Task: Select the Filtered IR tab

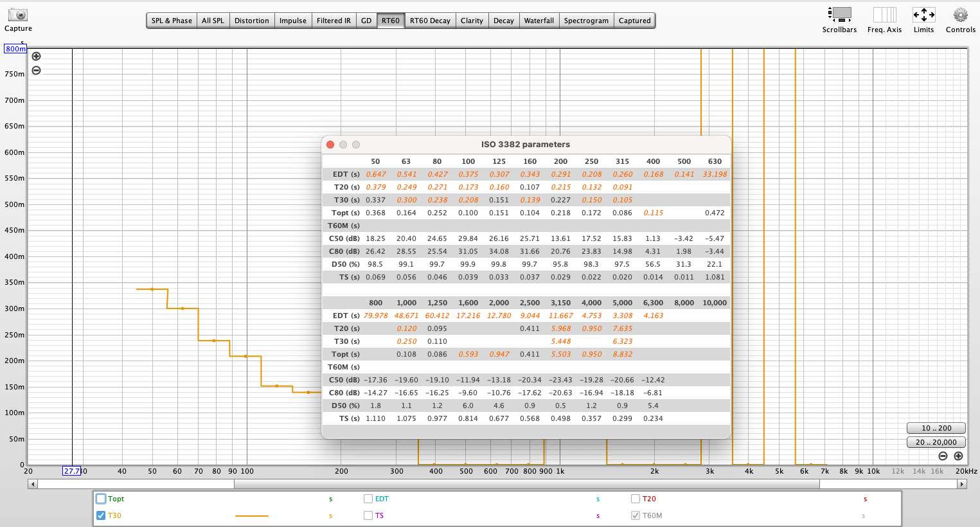Action: (334, 21)
